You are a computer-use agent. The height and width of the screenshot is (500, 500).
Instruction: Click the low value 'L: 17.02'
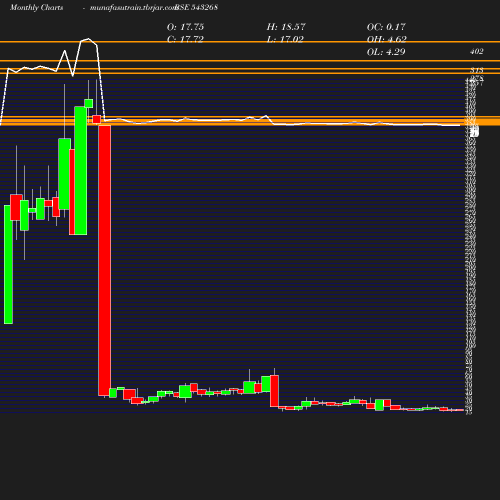click(x=285, y=39)
